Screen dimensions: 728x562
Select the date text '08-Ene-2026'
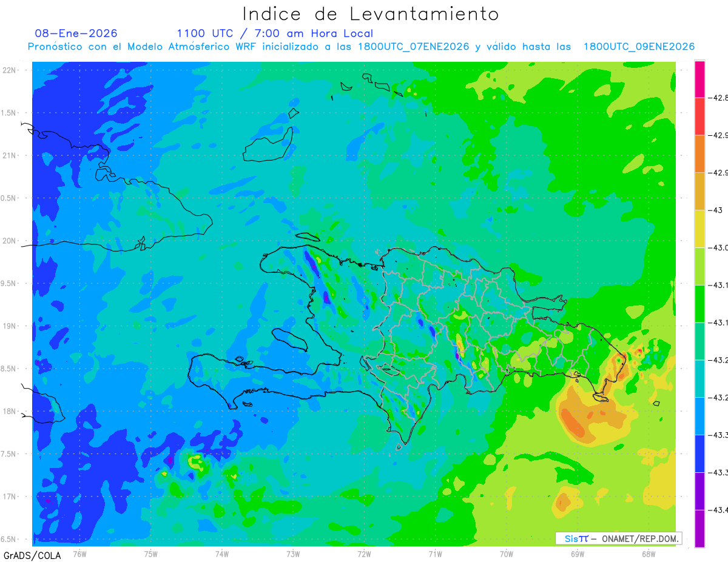[76, 33]
